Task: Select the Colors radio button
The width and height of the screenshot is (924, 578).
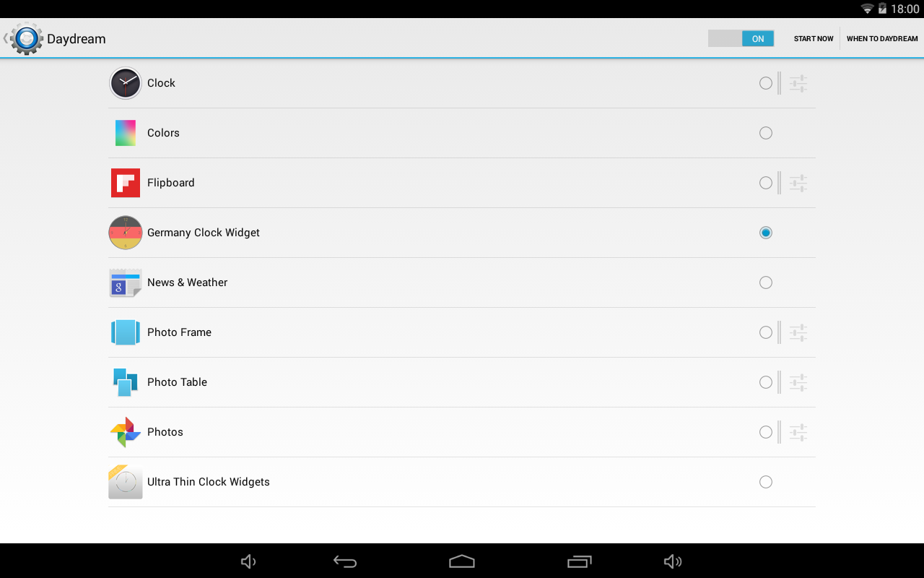Action: [766, 133]
